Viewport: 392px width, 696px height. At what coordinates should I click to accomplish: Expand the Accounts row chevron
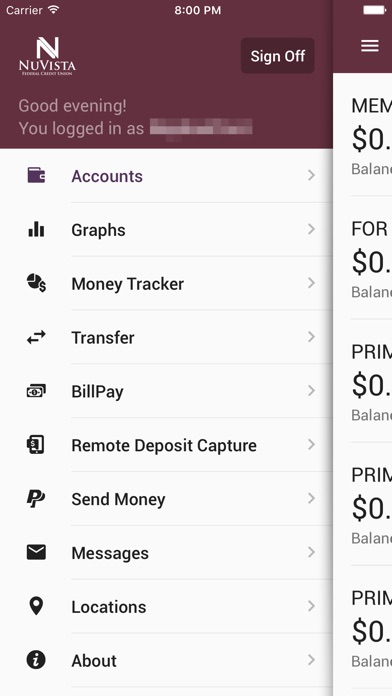coord(311,175)
